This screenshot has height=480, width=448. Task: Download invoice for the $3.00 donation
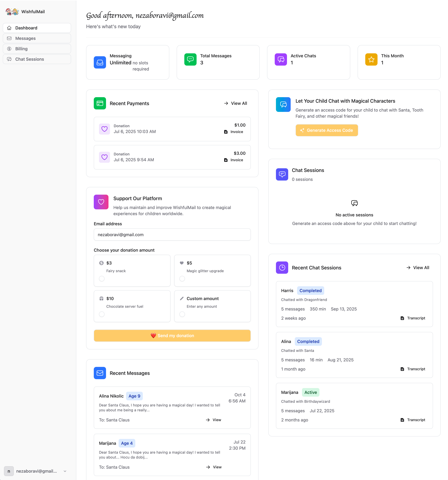click(234, 160)
